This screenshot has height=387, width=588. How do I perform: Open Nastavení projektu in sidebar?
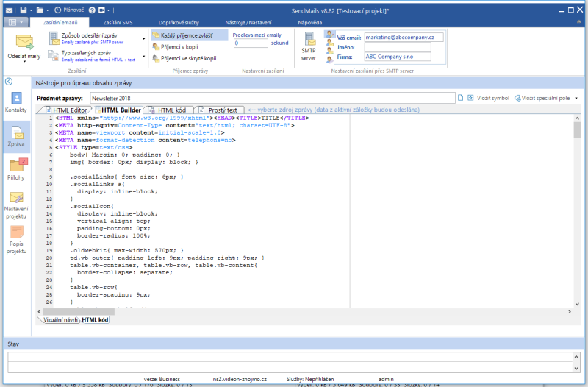pos(15,205)
